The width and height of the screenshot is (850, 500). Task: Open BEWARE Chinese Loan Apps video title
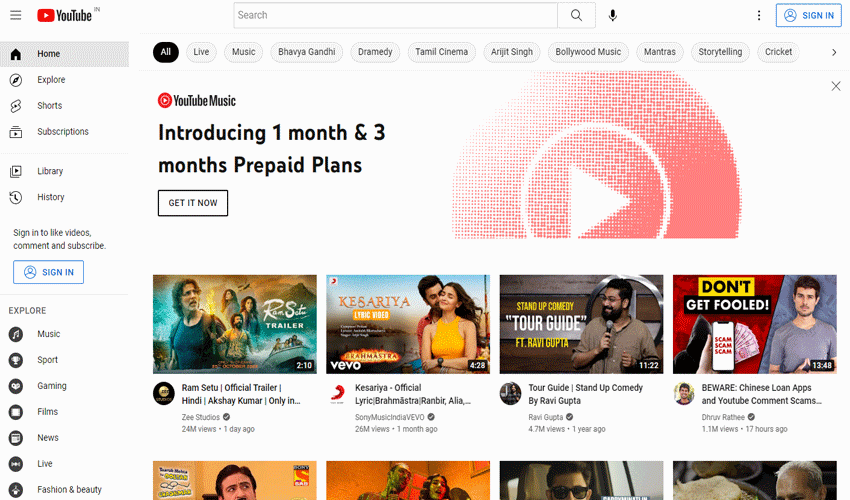point(762,394)
